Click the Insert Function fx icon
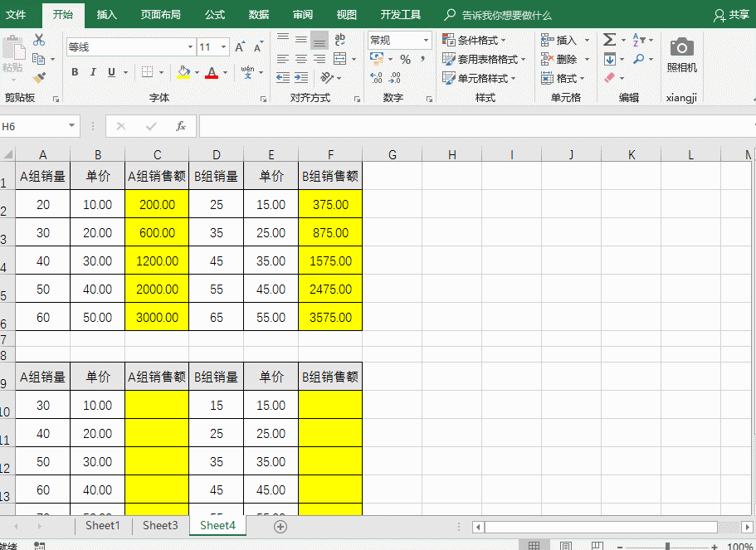This screenshot has height=550, width=756. (181, 126)
